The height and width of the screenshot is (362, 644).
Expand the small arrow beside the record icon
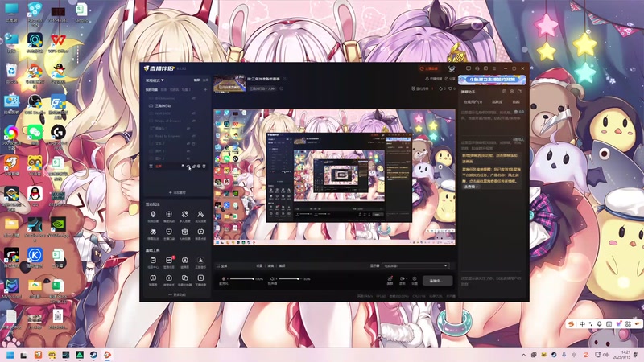407,278
